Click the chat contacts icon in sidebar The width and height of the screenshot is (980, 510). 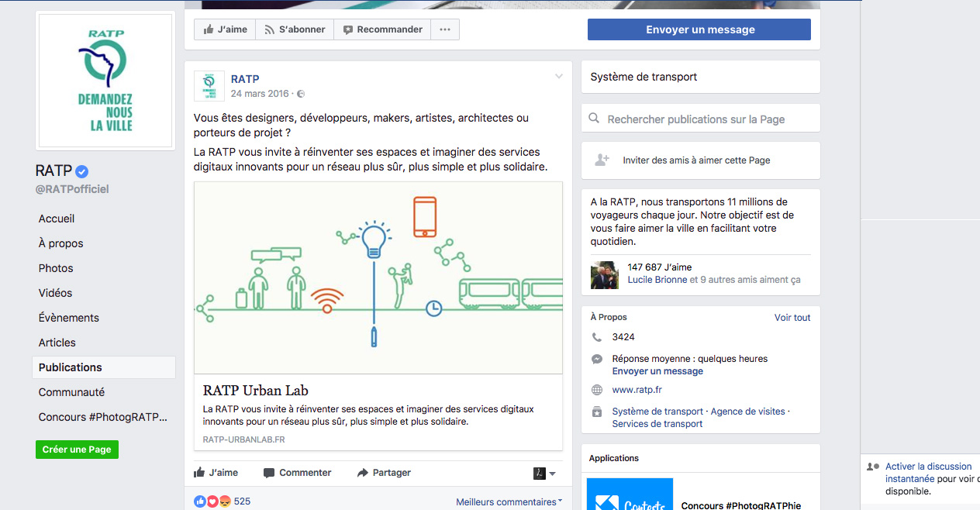873,467
